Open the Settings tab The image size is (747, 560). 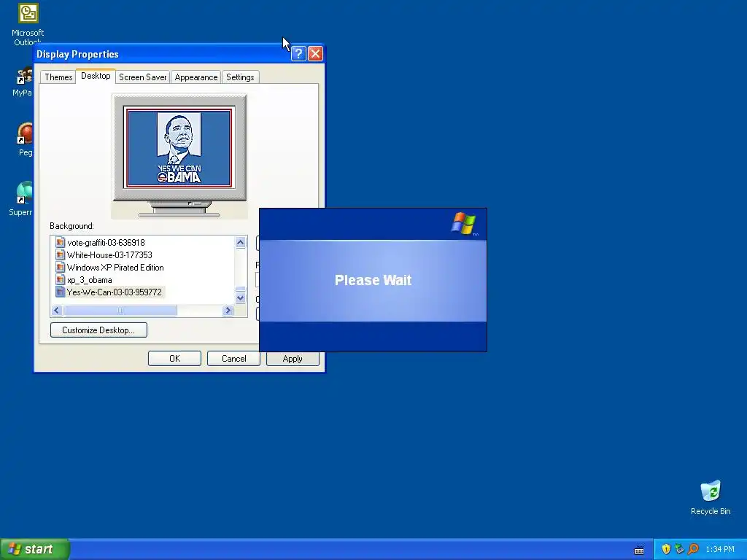point(240,77)
